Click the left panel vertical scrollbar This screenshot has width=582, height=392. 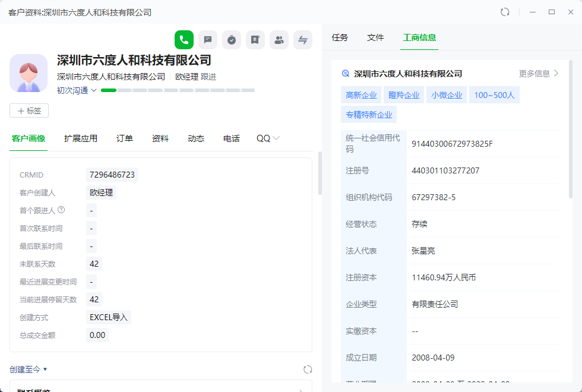320,173
